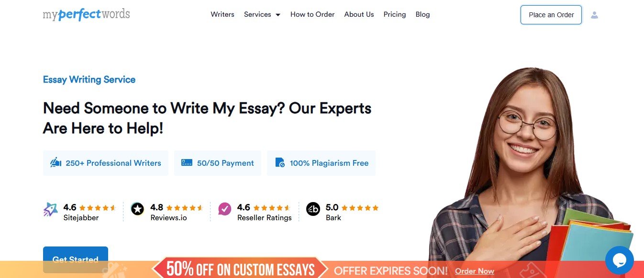Open the Writers menu item
Screen dimensions: 644x278
(x=222, y=14)
